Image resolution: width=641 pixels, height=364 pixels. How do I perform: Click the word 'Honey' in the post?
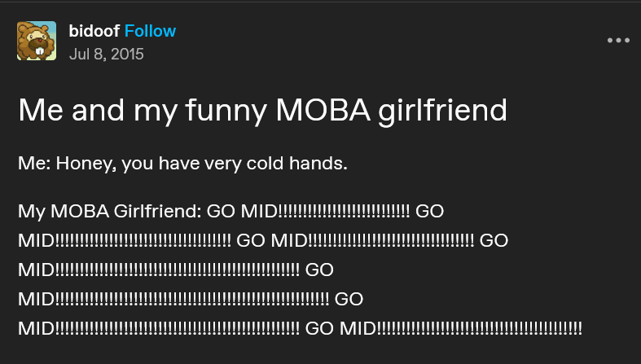[83, 164]
